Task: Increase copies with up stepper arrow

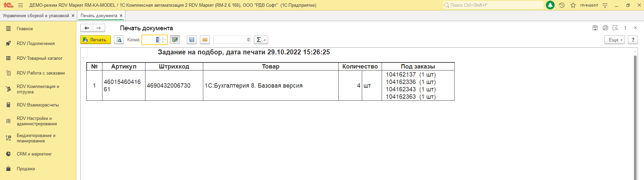Action: (163, 38)
